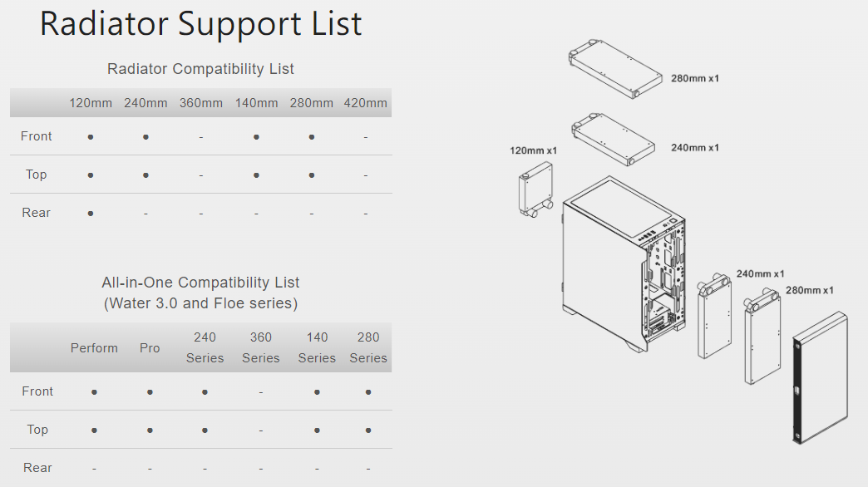This screenshot has width=868, height=487.
Task: Click the 360mm column header
Action: (x=201, y=103)
